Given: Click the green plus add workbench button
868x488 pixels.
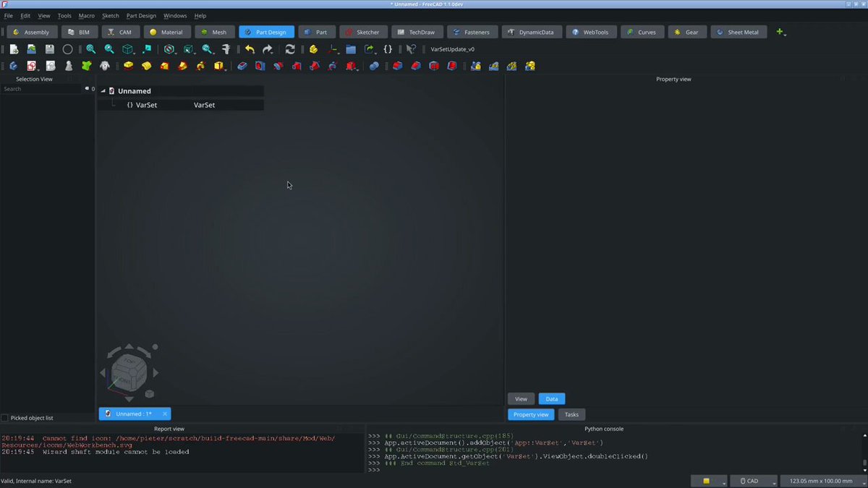Looking at the screenshot, I should 779,32.
